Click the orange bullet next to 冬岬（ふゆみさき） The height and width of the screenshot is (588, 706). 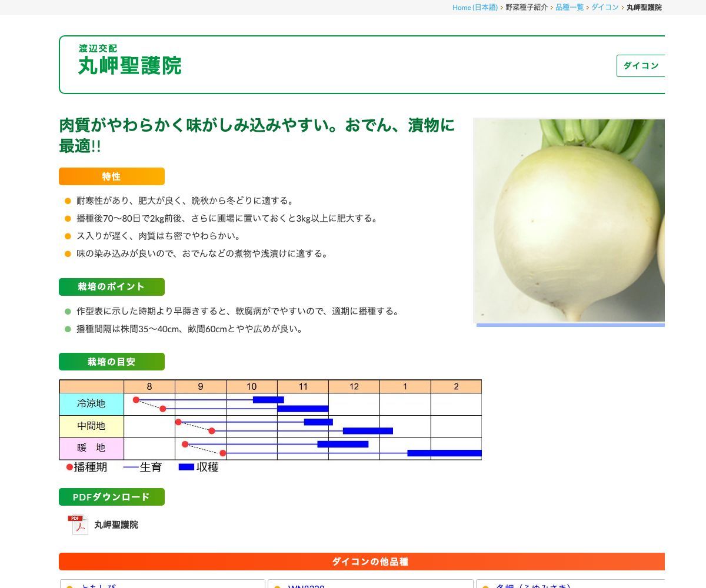pos(485,586)
